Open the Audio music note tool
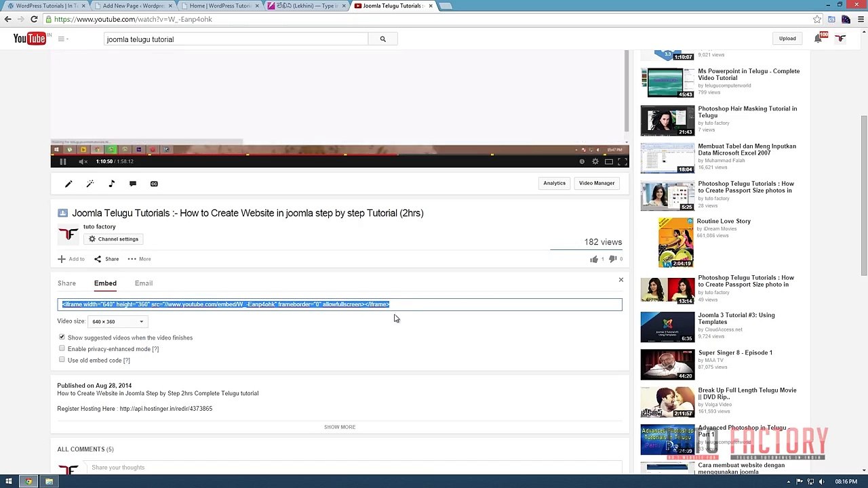The width and height of the screenshot is (868, 488). [x=111, y=184]
